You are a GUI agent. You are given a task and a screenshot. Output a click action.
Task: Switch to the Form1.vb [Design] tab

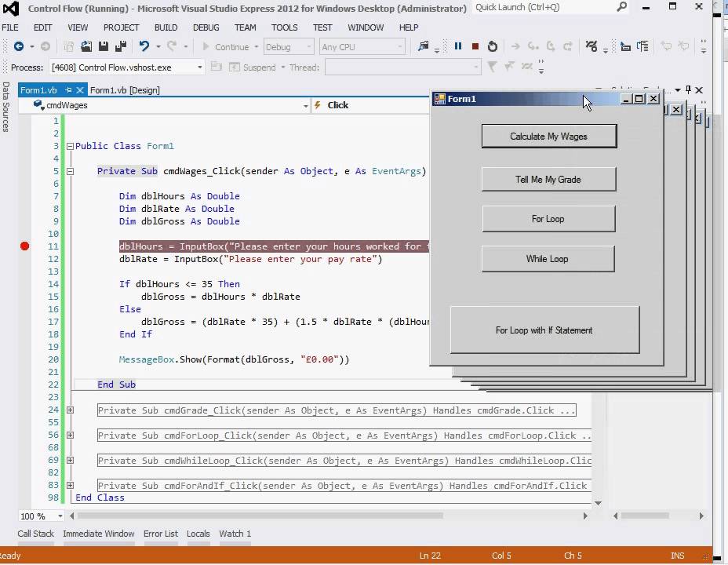click(125, 90)
